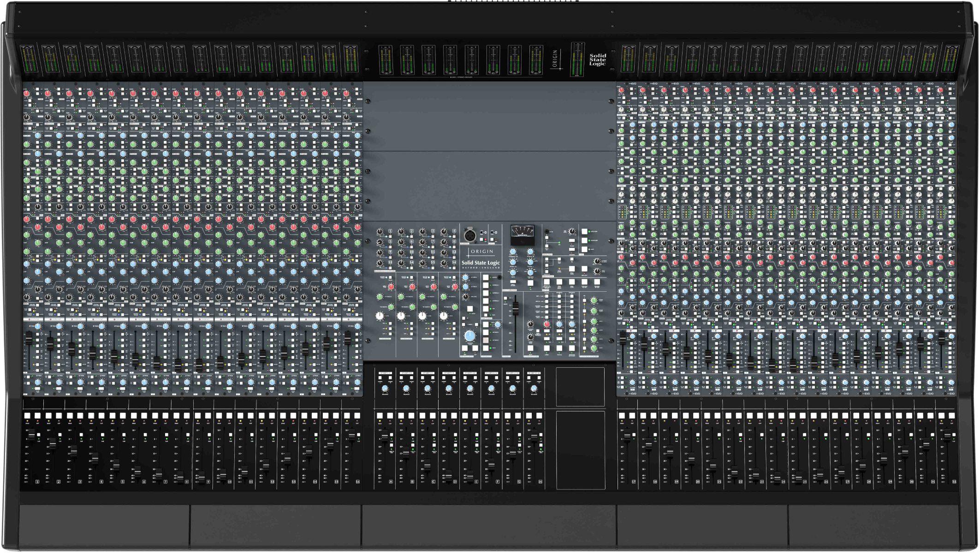
Task: Click the red gain knob on channel 1
Action: [26, 94]
